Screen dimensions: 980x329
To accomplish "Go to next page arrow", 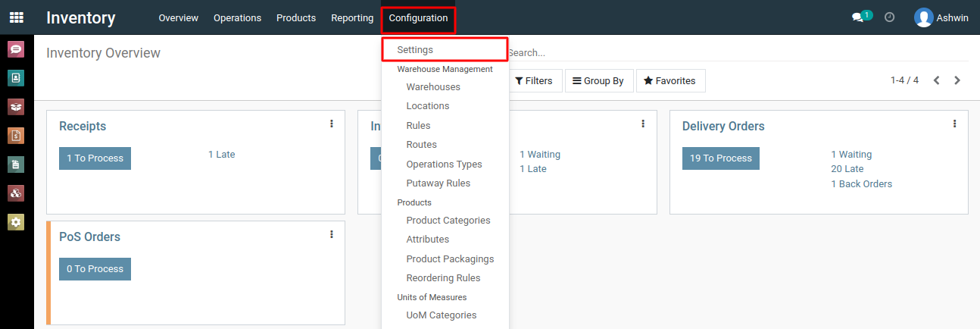I will pyautogui.click(x=957, y=80).
